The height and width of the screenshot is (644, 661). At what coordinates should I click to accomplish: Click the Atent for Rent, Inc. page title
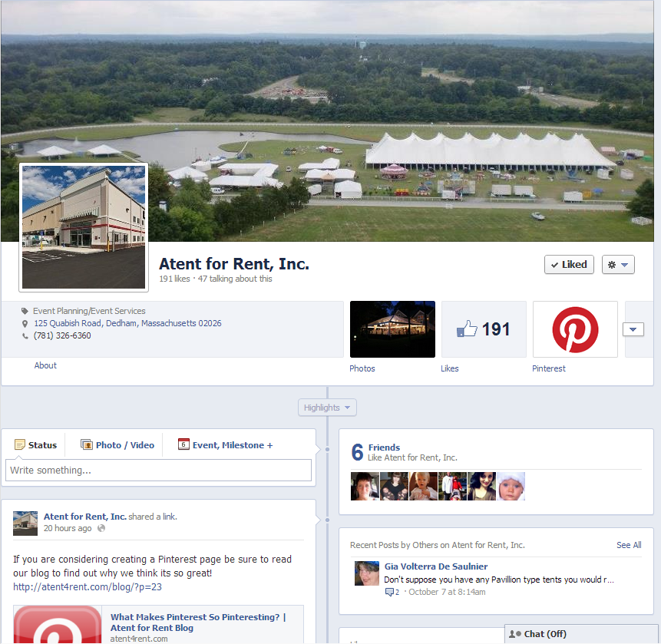tap(234, 264)
